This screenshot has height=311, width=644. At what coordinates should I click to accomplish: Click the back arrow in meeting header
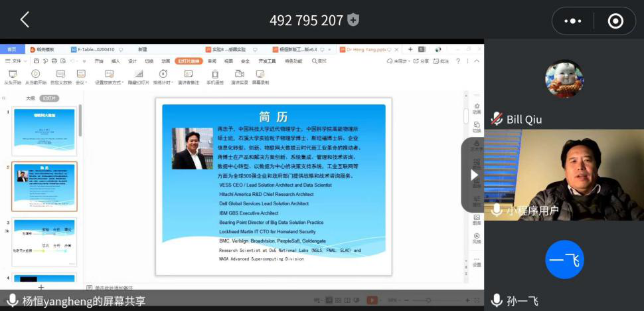tap(25, 20)
